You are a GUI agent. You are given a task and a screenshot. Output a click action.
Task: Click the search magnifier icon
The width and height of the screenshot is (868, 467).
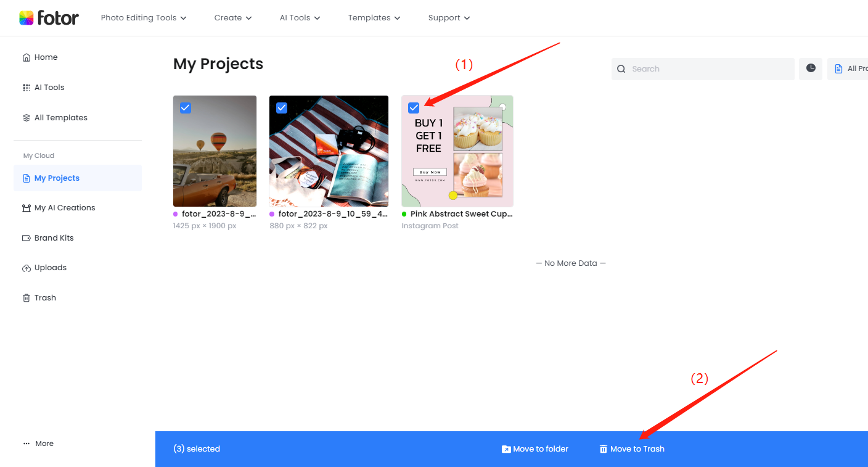(x=621, y=69)
